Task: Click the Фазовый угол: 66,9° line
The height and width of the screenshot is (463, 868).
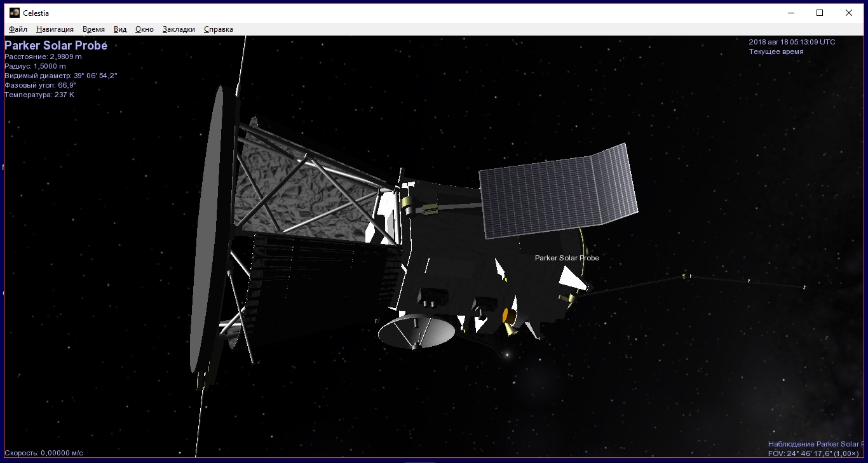Action: point(40,85)
